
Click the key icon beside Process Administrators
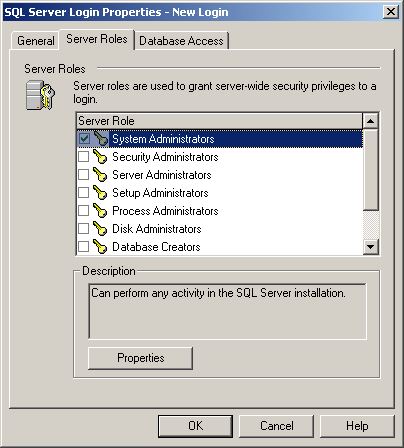(x=100, y=211)
